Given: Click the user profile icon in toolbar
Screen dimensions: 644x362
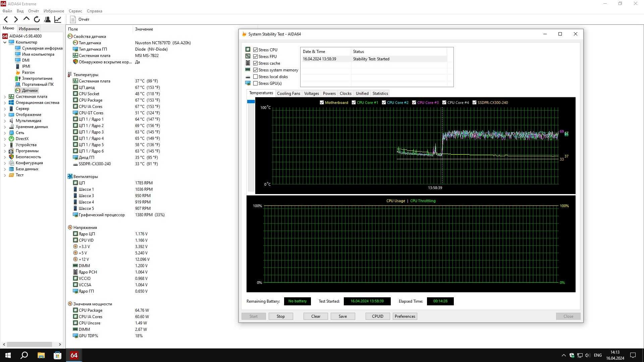Looking at the screenshot, I should [47, 19].
